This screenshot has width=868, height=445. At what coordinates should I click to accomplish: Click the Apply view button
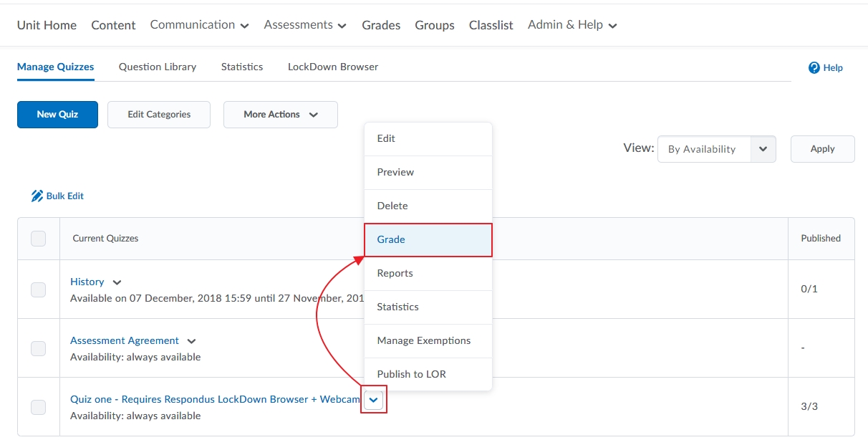coord(823,149)
